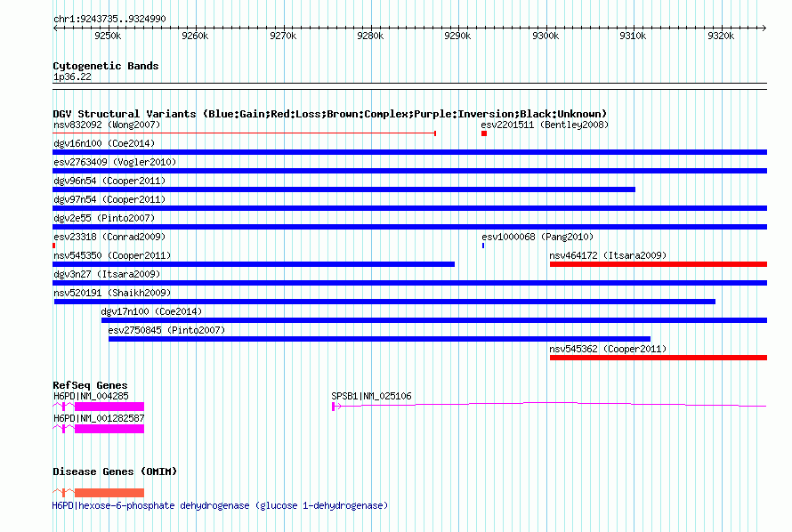Click the nsv520191 (Shaikh2009) label
Image resolution: width=792 pixels, height=532 pixels.
click(112, 293)
